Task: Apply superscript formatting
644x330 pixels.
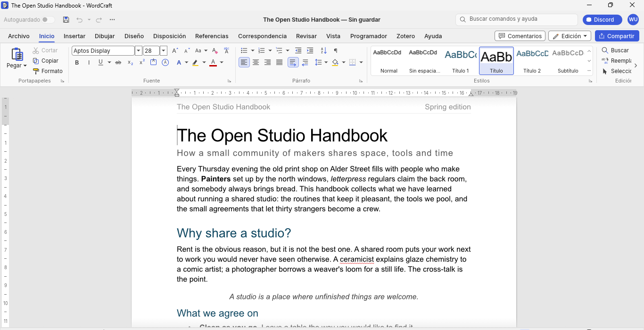Action: point(142,63)
